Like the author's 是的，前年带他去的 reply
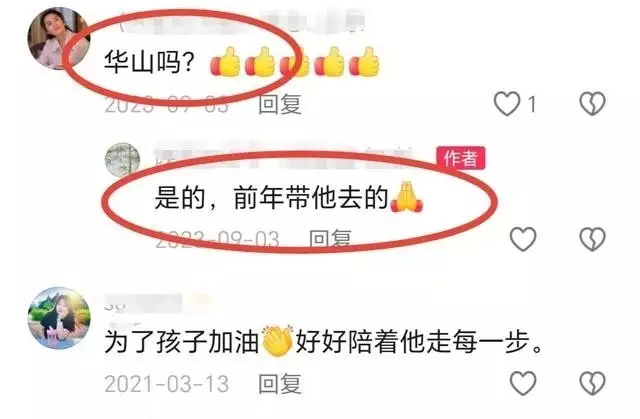The image size is (640, 419). point(523,239)
